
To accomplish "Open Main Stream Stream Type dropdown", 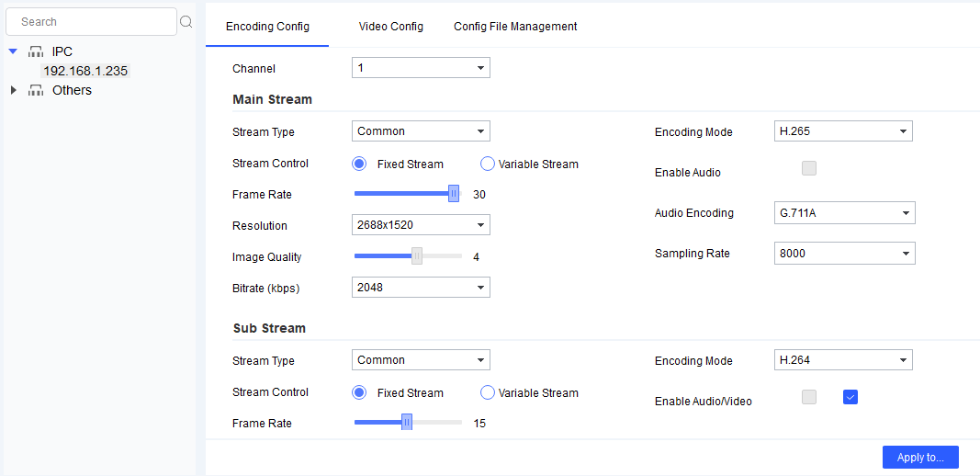I will click(421, 130).
